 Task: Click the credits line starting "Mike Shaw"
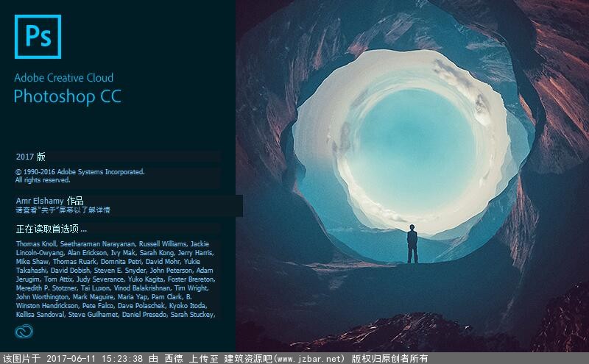pyautogui.click(x=107, y=262)
